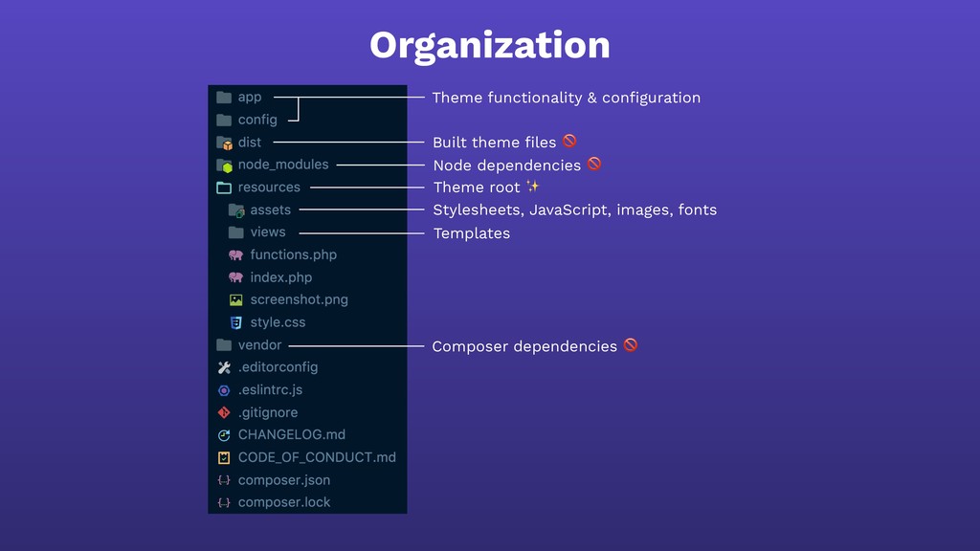Click the dist folder package icon
The width and height of the screenshot is (980, 551).
224,143
